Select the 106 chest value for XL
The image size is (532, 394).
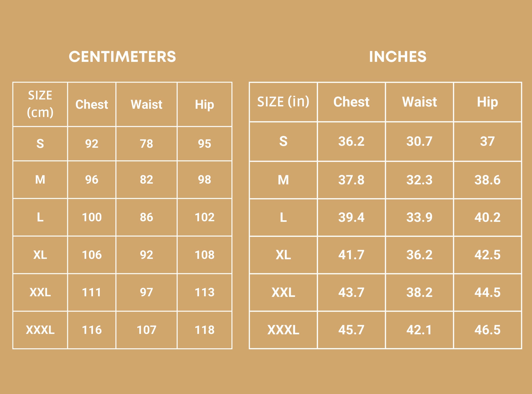tap(92, 255)
